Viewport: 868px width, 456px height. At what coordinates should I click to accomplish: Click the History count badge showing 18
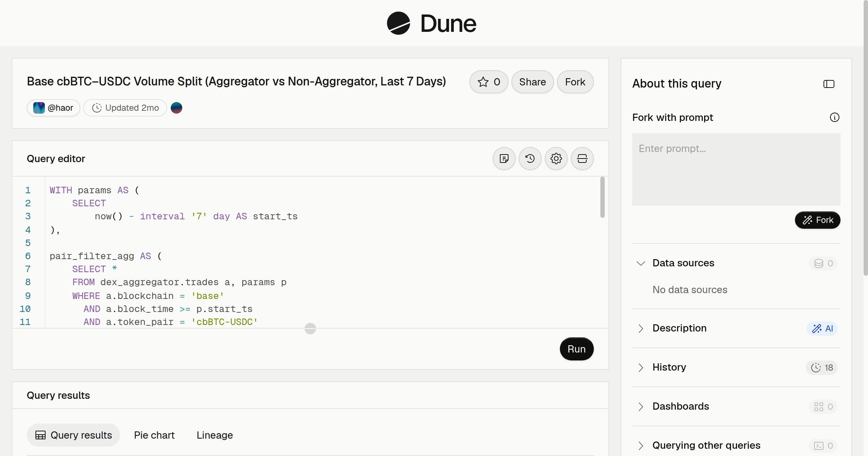822,368
